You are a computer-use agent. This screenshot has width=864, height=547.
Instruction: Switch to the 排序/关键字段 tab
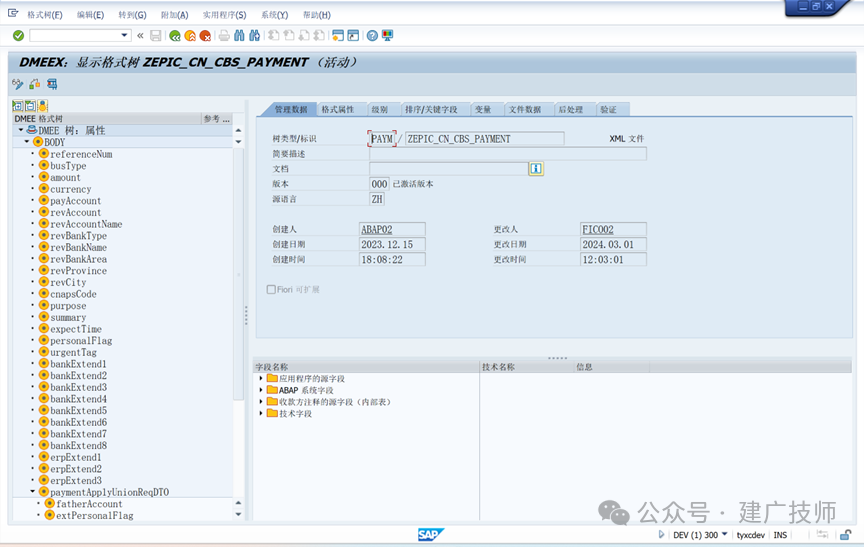[431, 110]
